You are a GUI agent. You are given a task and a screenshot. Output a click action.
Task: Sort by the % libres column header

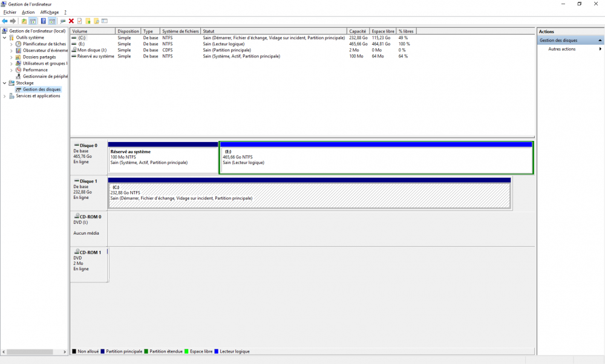(407, 31)
